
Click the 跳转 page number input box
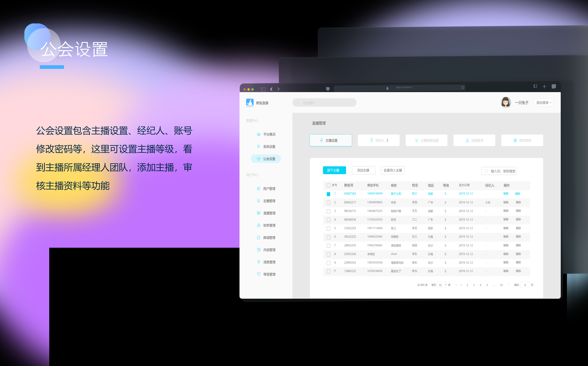(525, 285)
